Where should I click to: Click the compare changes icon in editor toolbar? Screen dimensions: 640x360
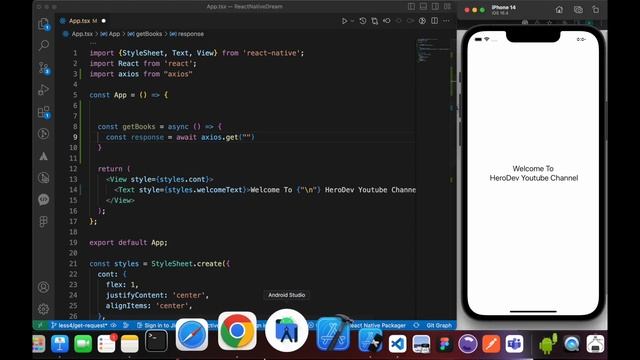point(374,21)
